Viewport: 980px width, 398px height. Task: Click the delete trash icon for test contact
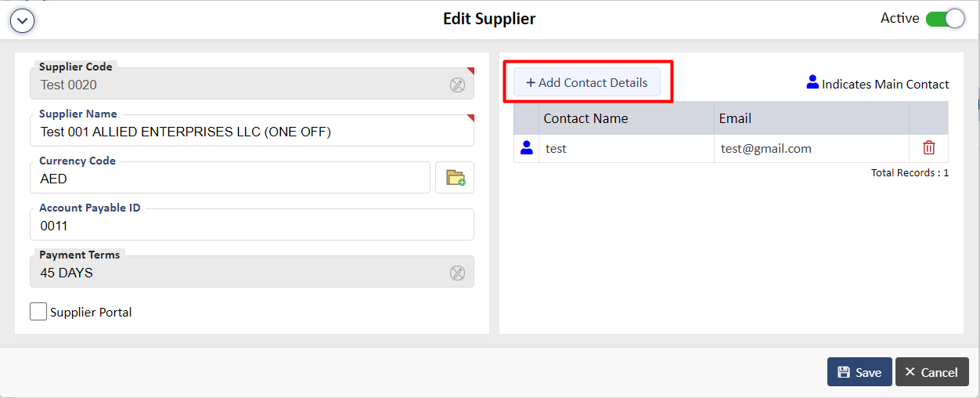929,147
